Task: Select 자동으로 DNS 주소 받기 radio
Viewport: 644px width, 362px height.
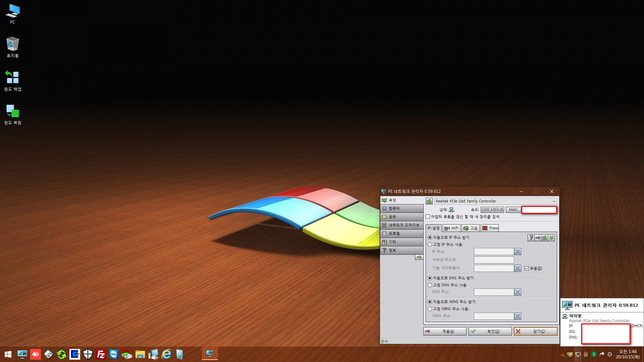Action: (x=430, y=278)
